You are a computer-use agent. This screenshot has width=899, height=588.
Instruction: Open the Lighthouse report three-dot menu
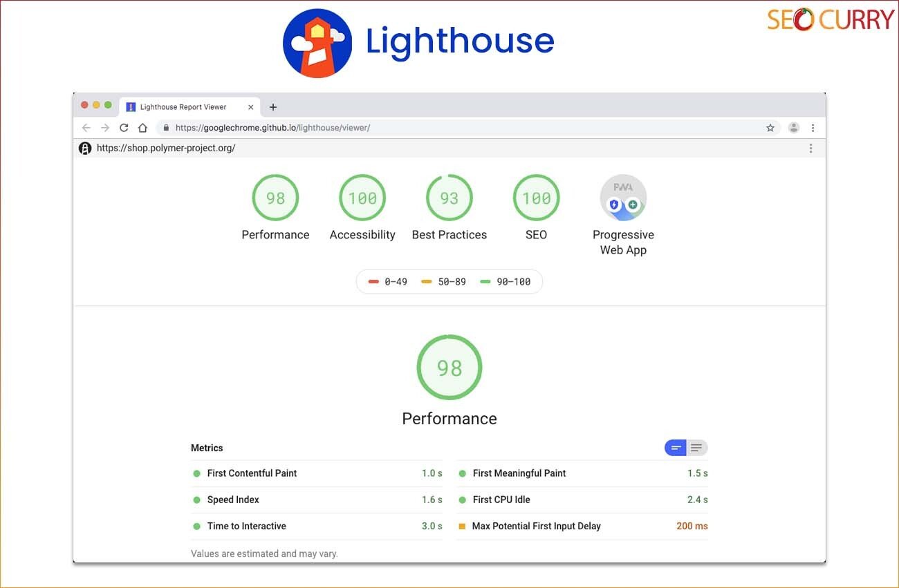coord(810,148)
